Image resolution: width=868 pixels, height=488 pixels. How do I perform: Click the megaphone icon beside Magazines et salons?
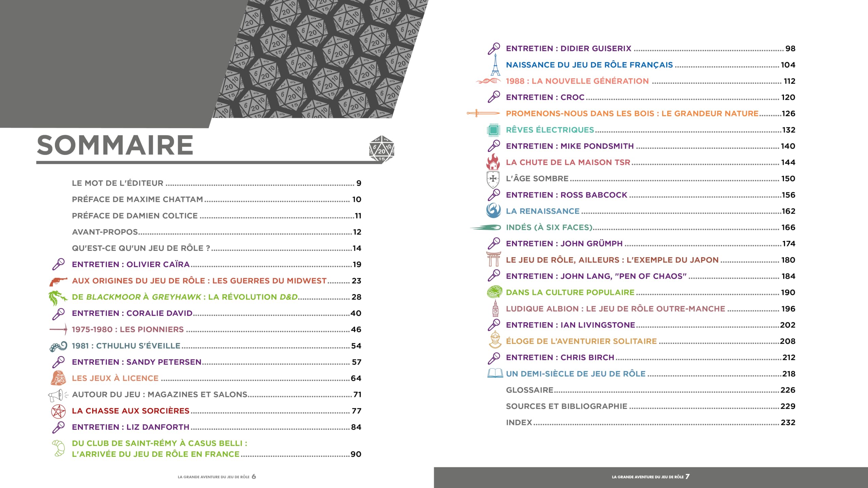pos(58,395)
